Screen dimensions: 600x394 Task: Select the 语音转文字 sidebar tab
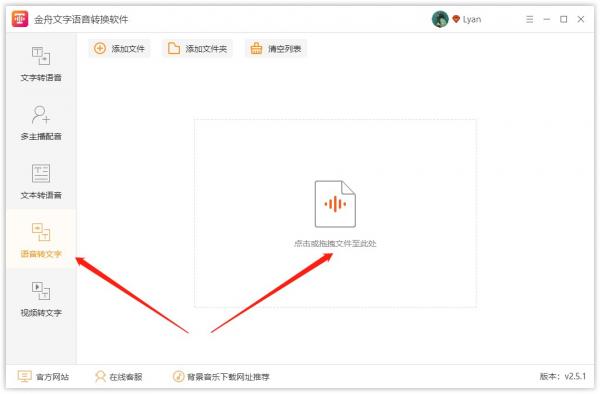tap(41, 239)
